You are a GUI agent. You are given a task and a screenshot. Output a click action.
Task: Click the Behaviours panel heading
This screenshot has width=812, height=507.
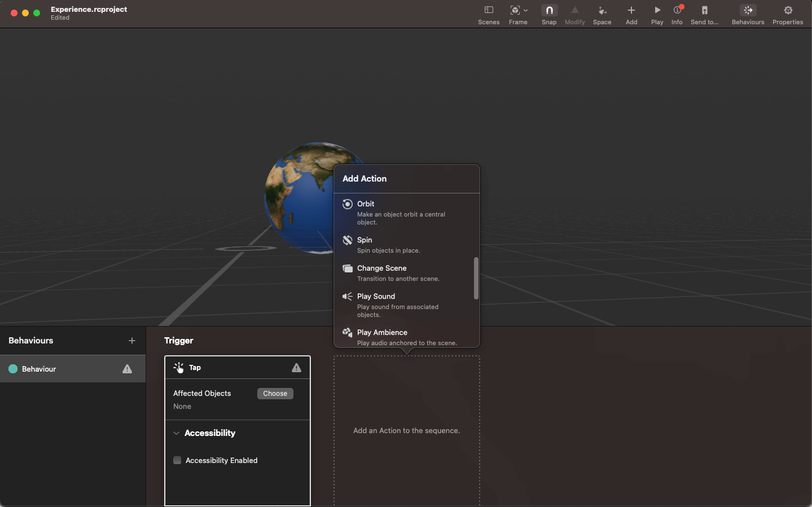pos(31,341)
